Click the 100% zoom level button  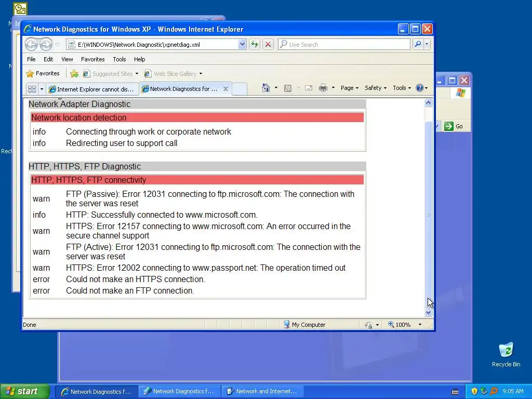[400, 324]
